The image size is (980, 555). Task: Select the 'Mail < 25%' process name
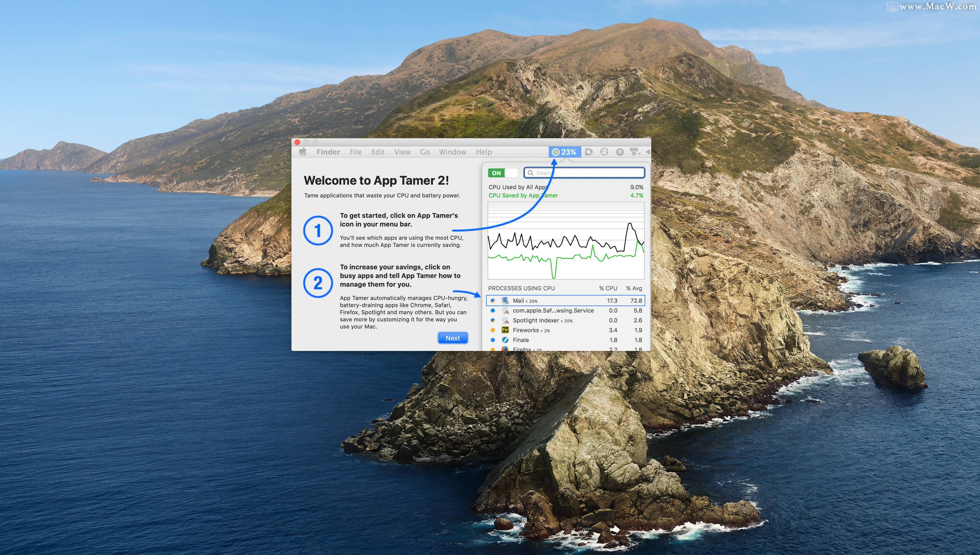(525, 301)
